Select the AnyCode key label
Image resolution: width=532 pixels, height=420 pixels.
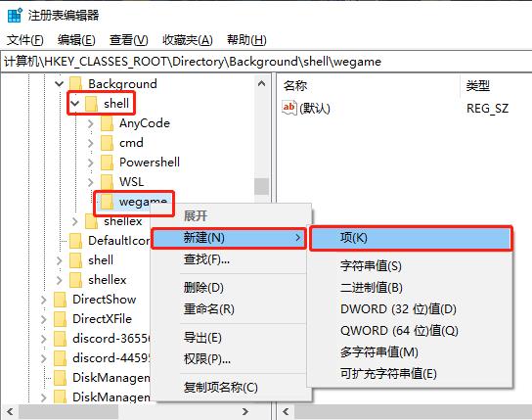(145, 123)
